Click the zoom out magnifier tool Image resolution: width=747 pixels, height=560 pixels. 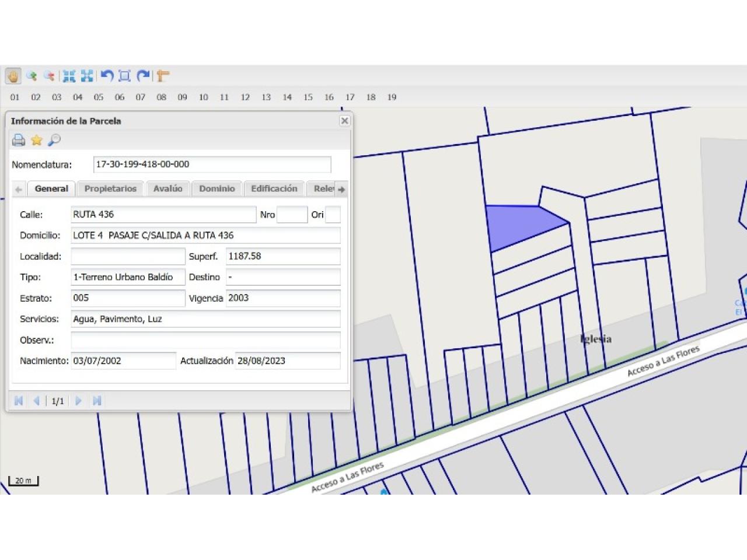pyautogui.click(x=50, y=76)
